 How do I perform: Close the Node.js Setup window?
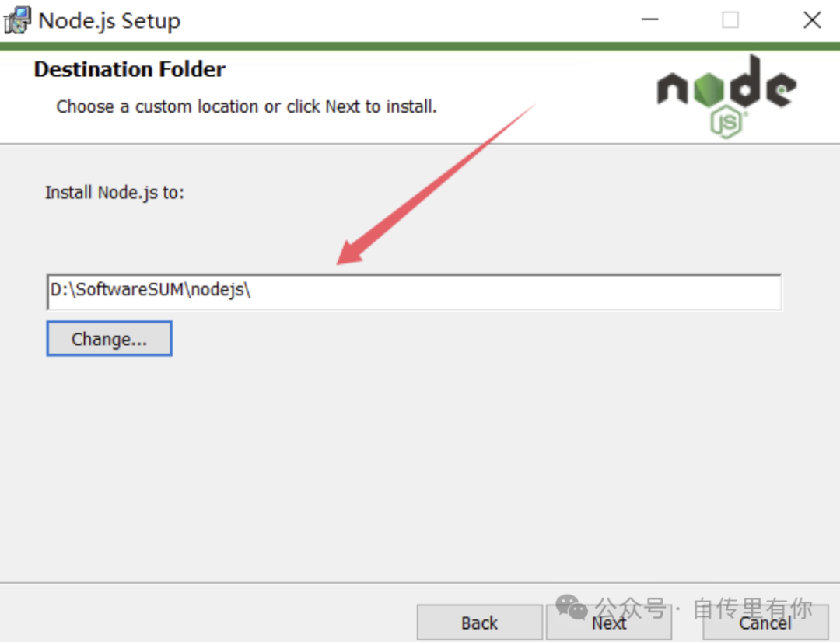pos(812,19)
